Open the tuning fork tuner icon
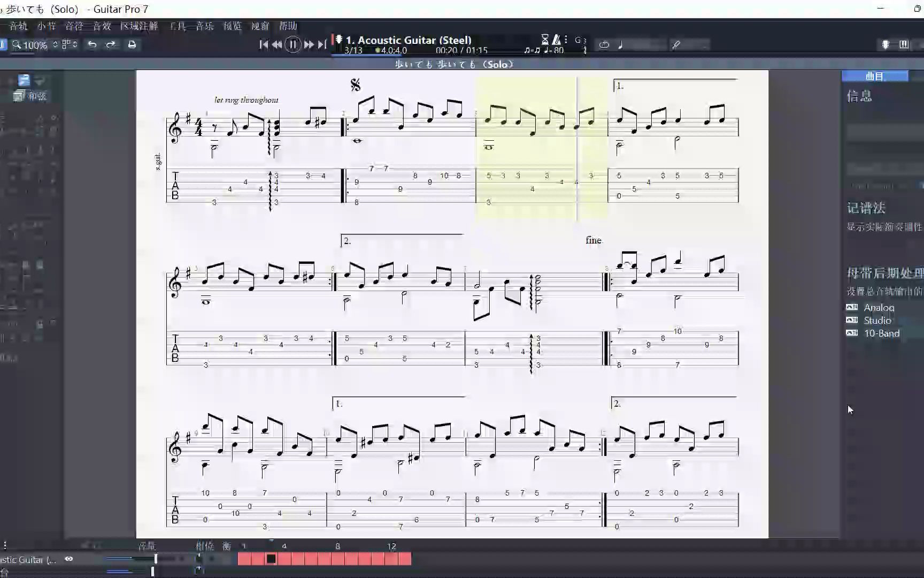 pyautogui.click(x=676, y=45)
